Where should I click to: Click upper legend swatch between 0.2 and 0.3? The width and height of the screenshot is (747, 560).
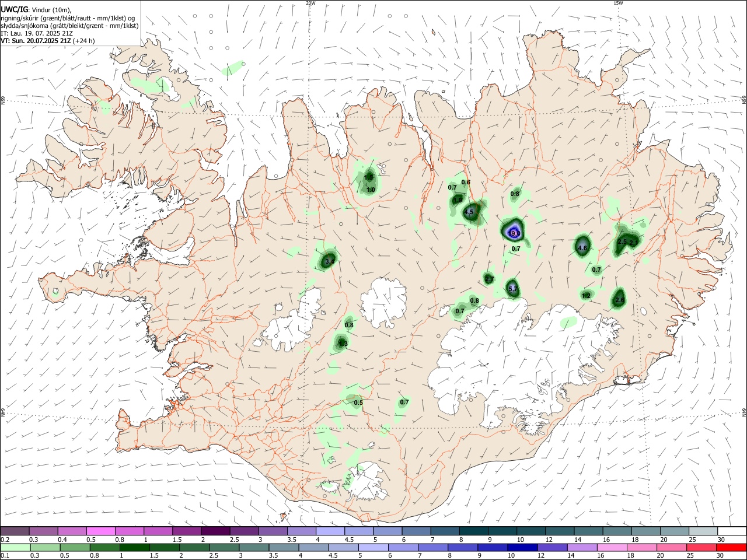point(15,531)
